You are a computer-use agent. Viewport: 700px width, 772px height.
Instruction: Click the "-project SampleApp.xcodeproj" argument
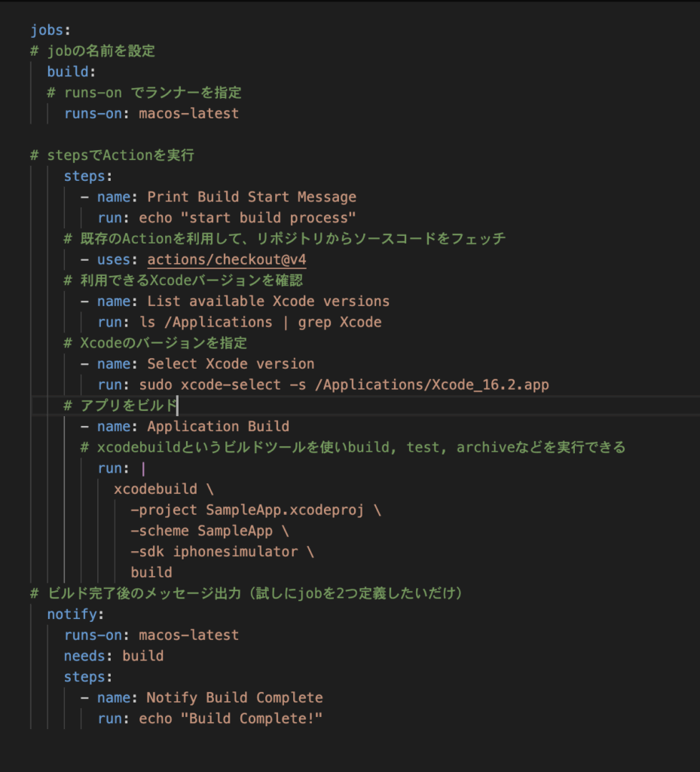tap(255, 510)
